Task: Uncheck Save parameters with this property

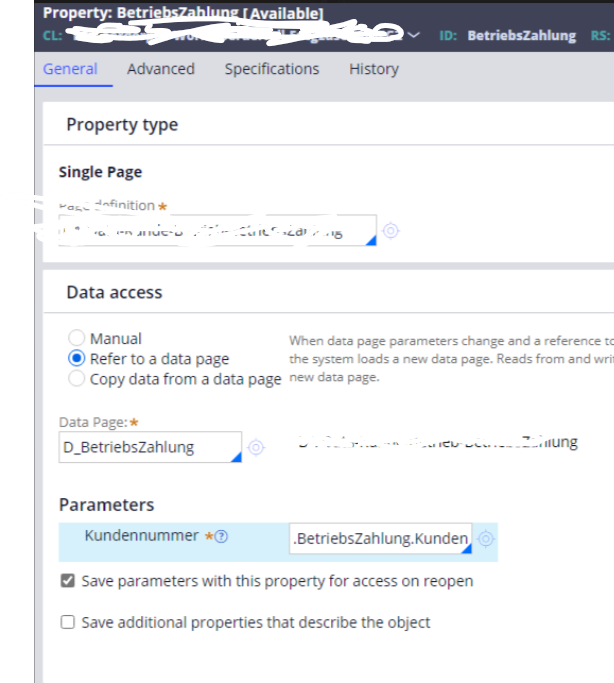Action: point(68,581)
